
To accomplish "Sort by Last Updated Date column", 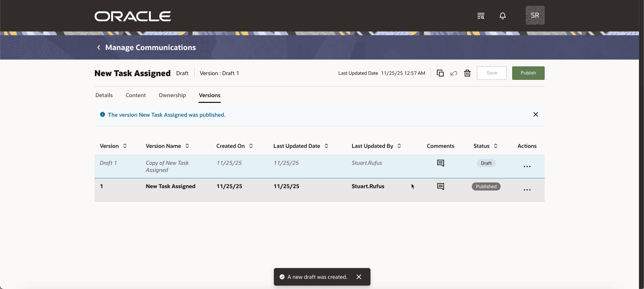I will coord(326,146).
